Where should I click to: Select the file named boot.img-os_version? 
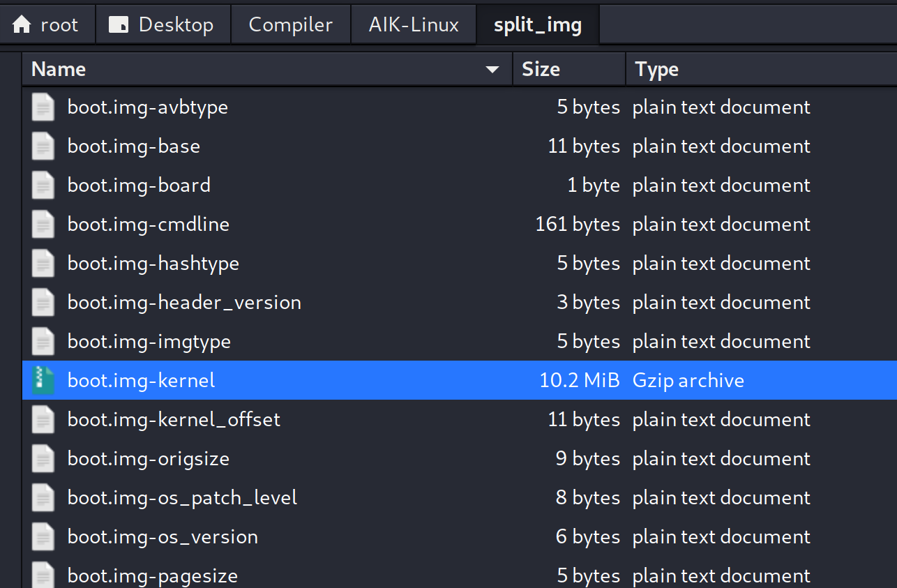pos(163,537)
